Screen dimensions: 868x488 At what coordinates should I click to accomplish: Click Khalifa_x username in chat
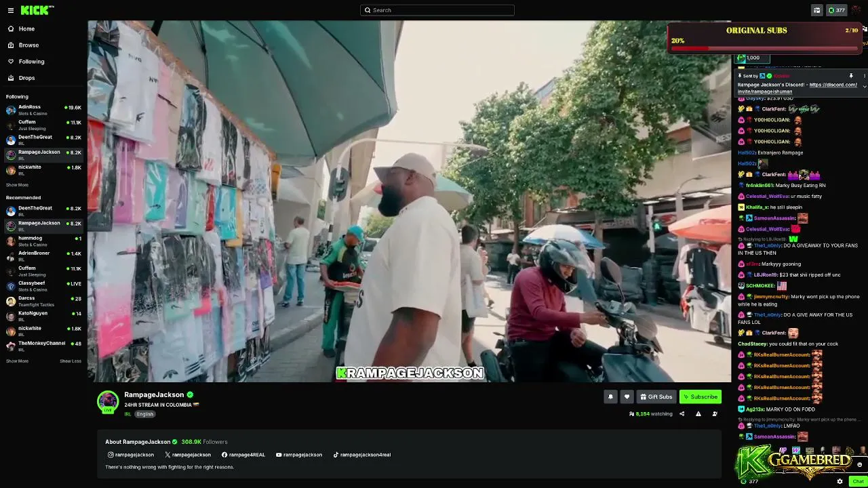point(756,207)
